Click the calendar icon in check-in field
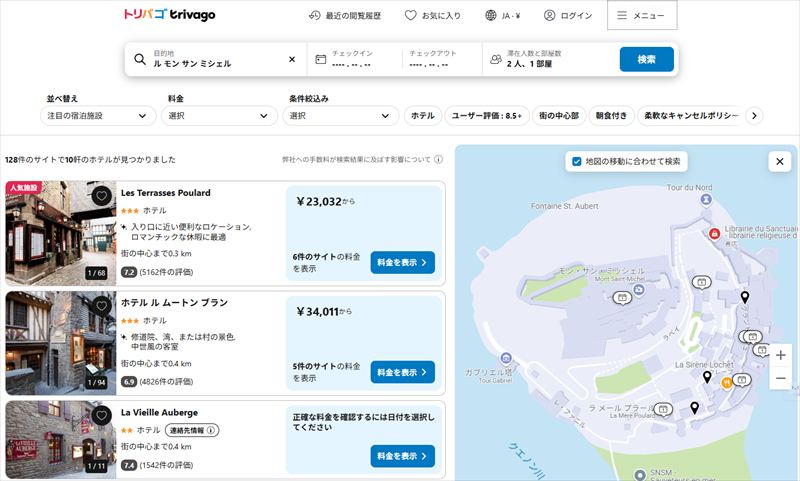The width and height of the screenshot is (800, 481). click(320, 59)
